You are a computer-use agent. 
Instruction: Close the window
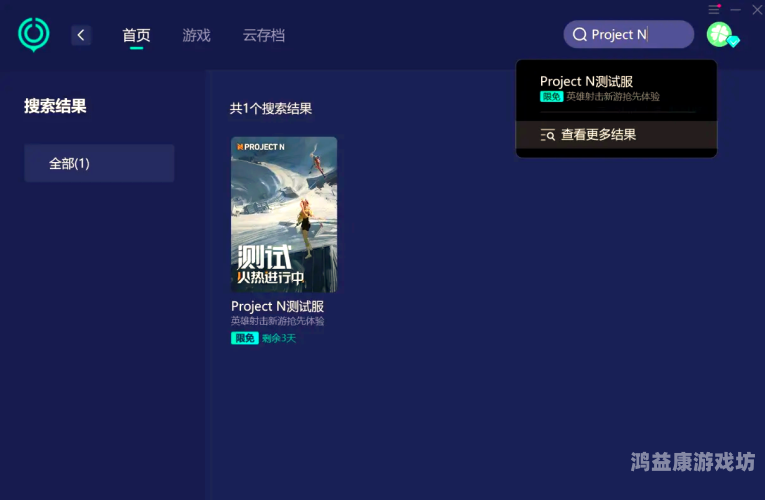point(757,9)
